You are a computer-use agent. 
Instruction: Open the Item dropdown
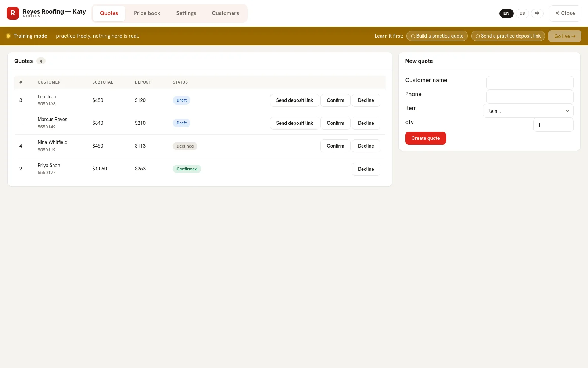point(528,111)
